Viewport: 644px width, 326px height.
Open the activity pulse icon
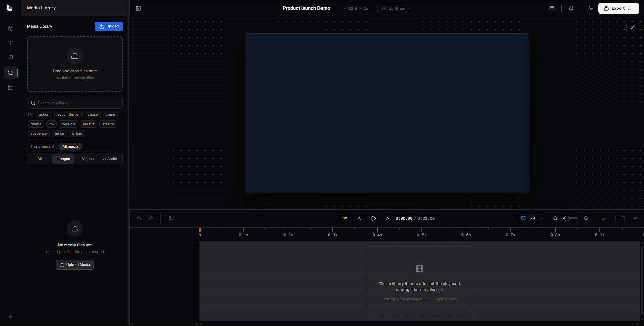coord(590,8)
